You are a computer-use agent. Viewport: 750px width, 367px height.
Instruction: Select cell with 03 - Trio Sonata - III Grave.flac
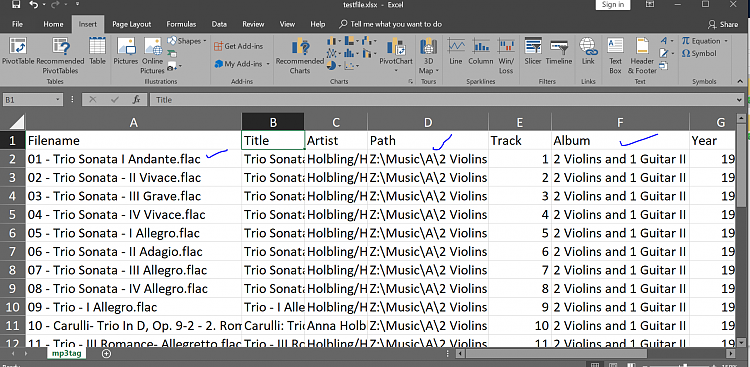click(x=134, y=196)
